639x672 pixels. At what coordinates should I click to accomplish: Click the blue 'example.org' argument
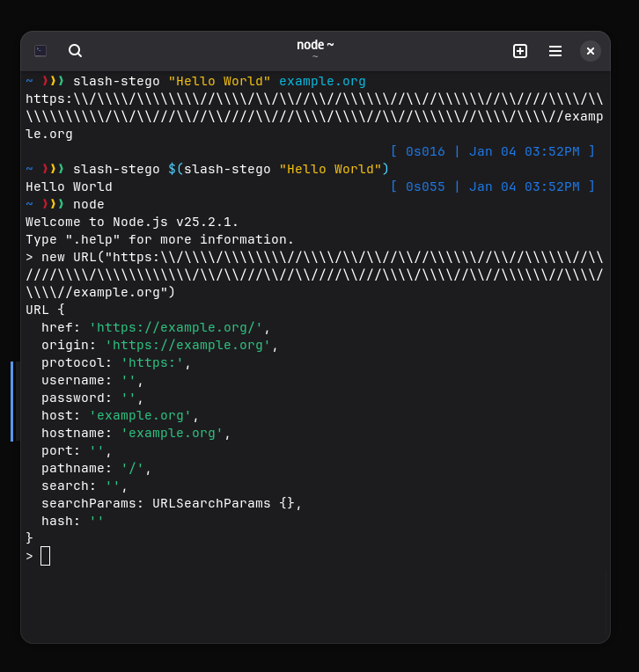[322, 82]
